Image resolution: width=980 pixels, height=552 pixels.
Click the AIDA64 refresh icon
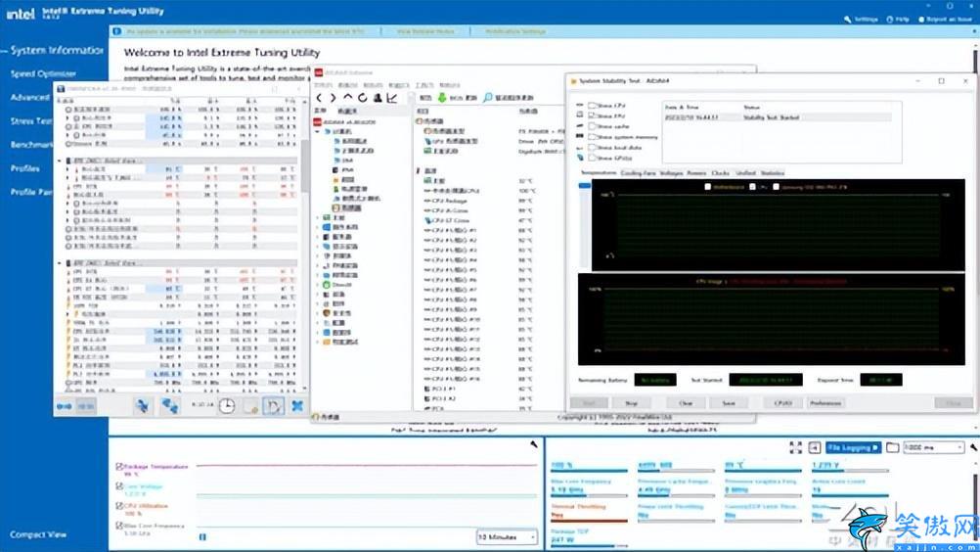point(363,98)
